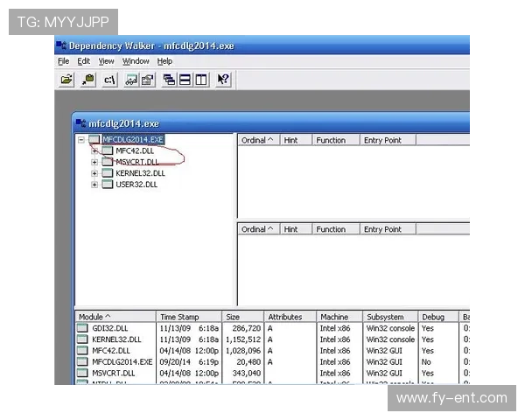Sort module list by Size column
This screenshot has height=420, width=525.
(242, 317)
